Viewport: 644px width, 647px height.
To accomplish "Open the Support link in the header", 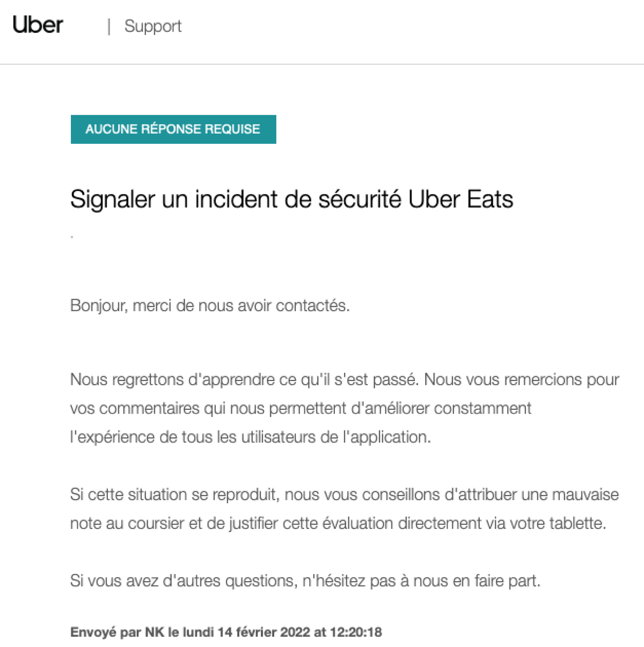I will (153, 26).
